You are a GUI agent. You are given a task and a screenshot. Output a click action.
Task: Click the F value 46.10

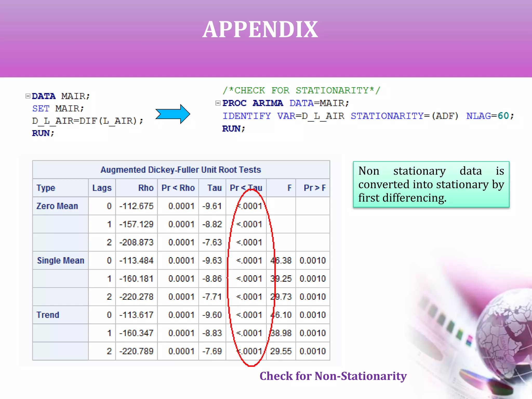coord(281,315)
